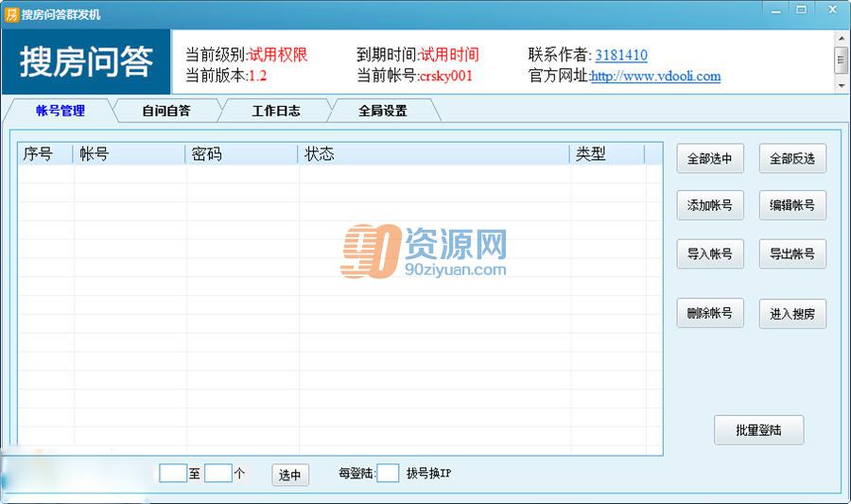This screenshot has height=504, width=851.
Task: Minimize the 搜房问答群发机 window
Action: click(776, 9)
